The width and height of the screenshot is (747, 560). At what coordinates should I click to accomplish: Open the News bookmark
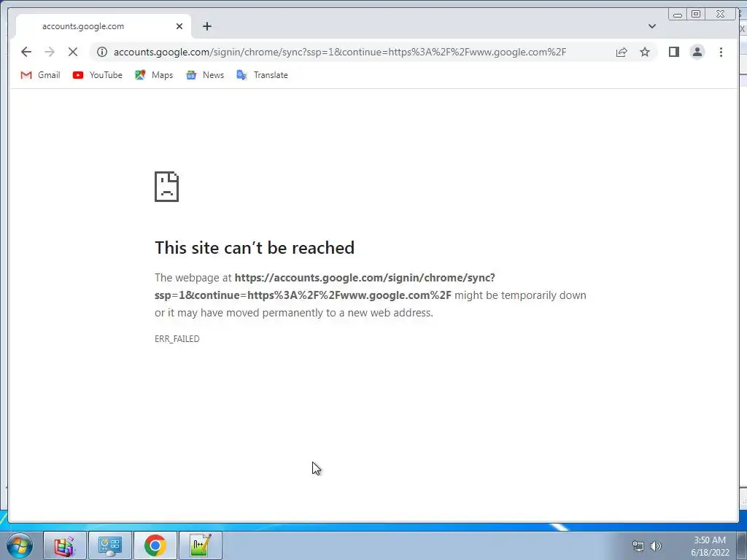pyautogui.click(x=205, y=75)
